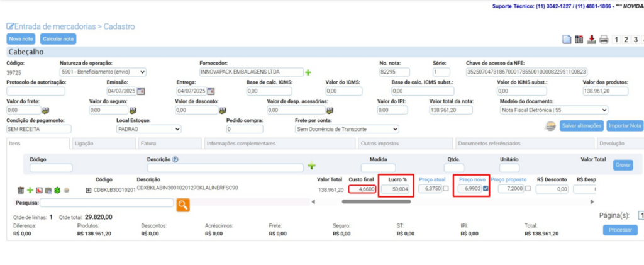This screenshot has height=265, width=644.
Task: Click the green dollar sign icon
Action: click(57, 190)
